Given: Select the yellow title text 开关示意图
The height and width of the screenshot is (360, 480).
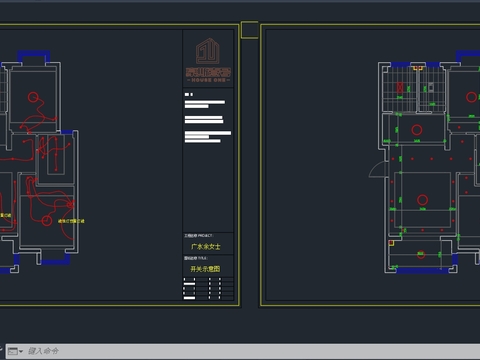Looking at the screenshot, I should 205,269.
